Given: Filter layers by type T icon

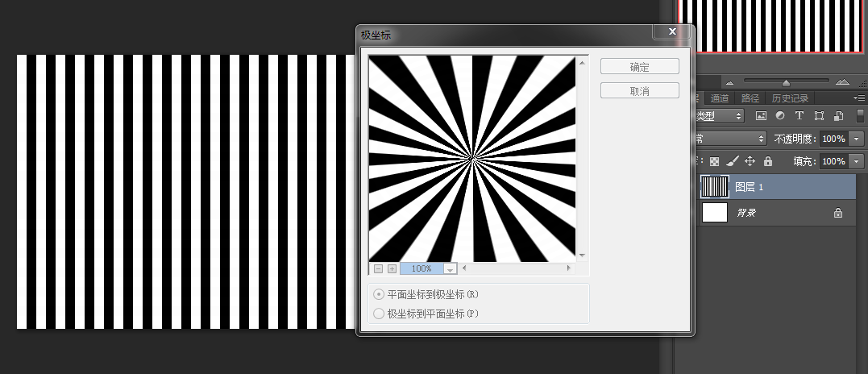Looking at the screenshot, I should point(799,115).
